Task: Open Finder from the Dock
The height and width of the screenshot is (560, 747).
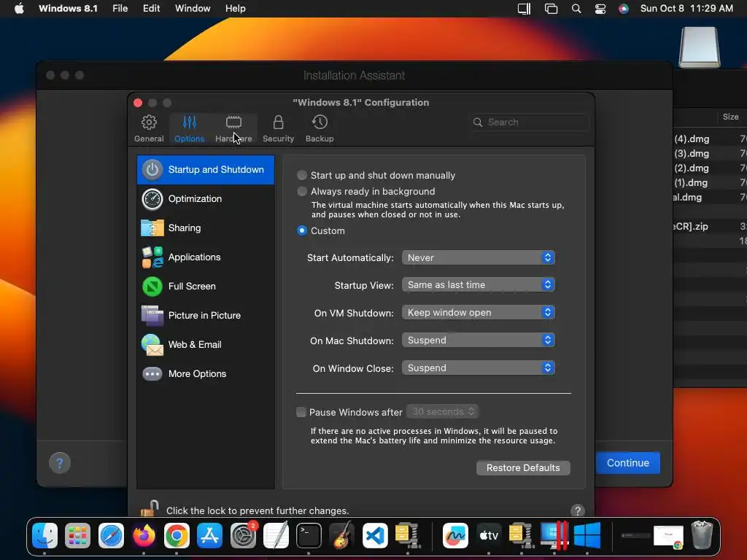Action: tap(44, 536)
